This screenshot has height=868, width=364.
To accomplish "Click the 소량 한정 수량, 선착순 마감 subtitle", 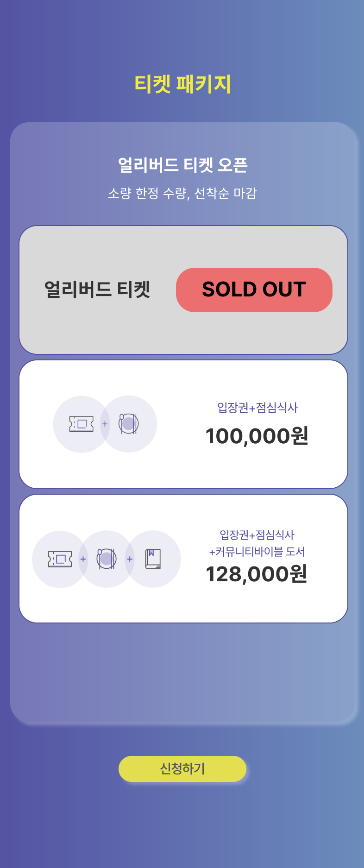I will [182, 193].
